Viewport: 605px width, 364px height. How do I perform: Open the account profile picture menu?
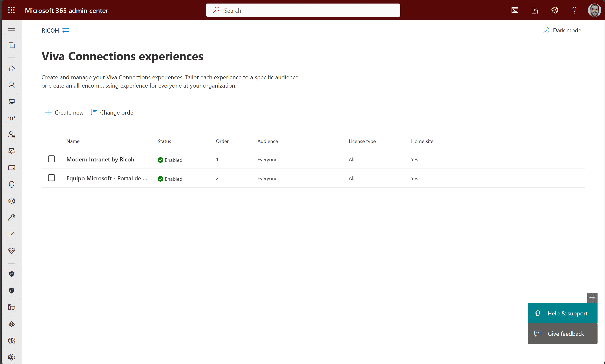point(594,10)
